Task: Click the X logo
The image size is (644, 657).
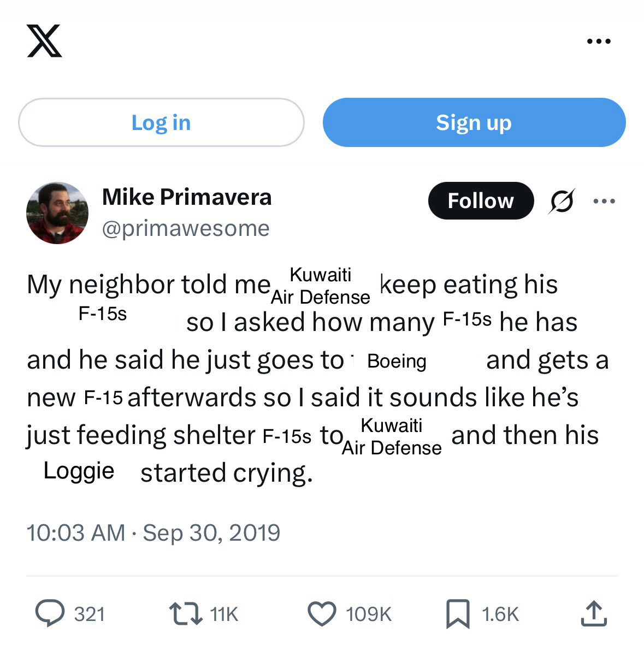Action: [44, 41]
